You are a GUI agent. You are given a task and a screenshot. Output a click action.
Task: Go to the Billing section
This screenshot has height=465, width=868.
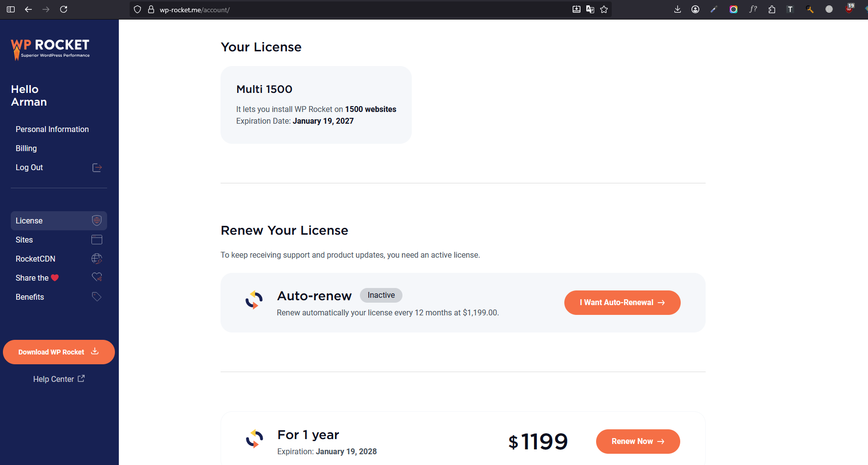pyautogui.click(x=26, y=148)
